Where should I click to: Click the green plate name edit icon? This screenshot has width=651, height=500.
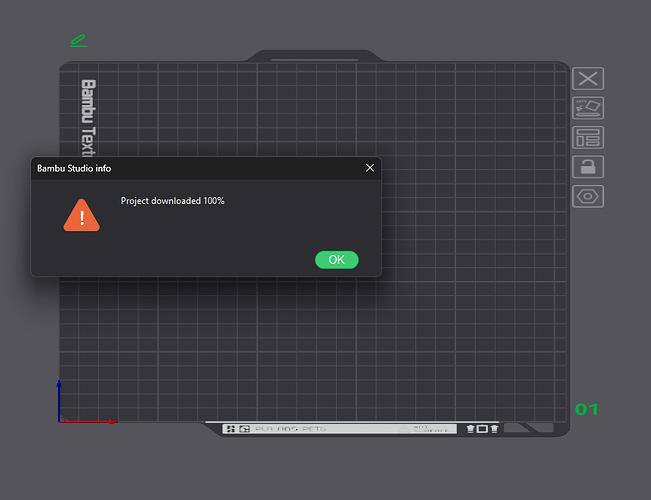[78, 41]
